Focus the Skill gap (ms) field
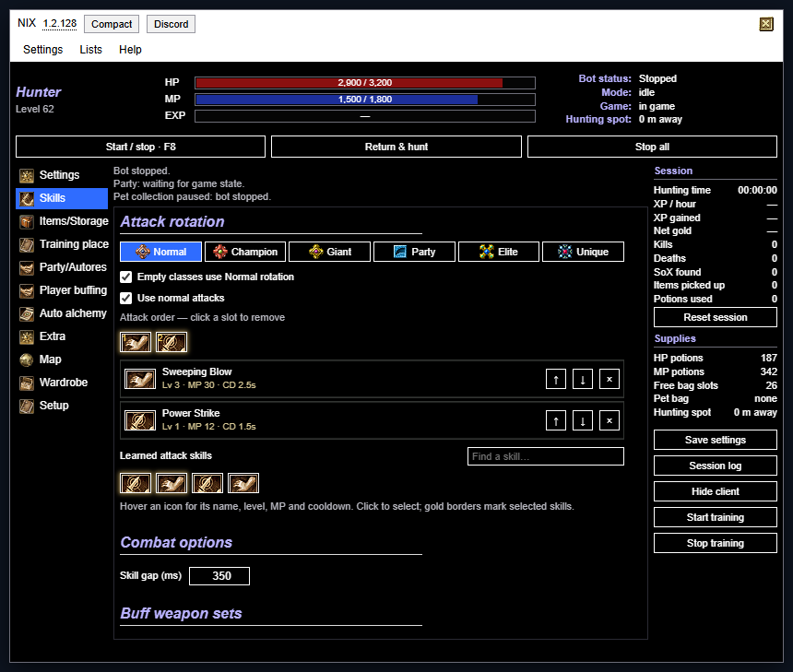 219,576
